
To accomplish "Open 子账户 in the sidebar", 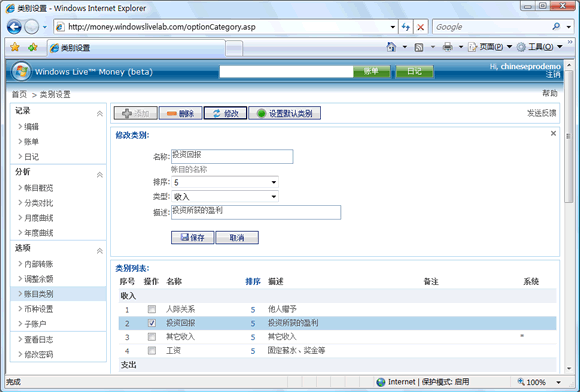I will 35,324.
